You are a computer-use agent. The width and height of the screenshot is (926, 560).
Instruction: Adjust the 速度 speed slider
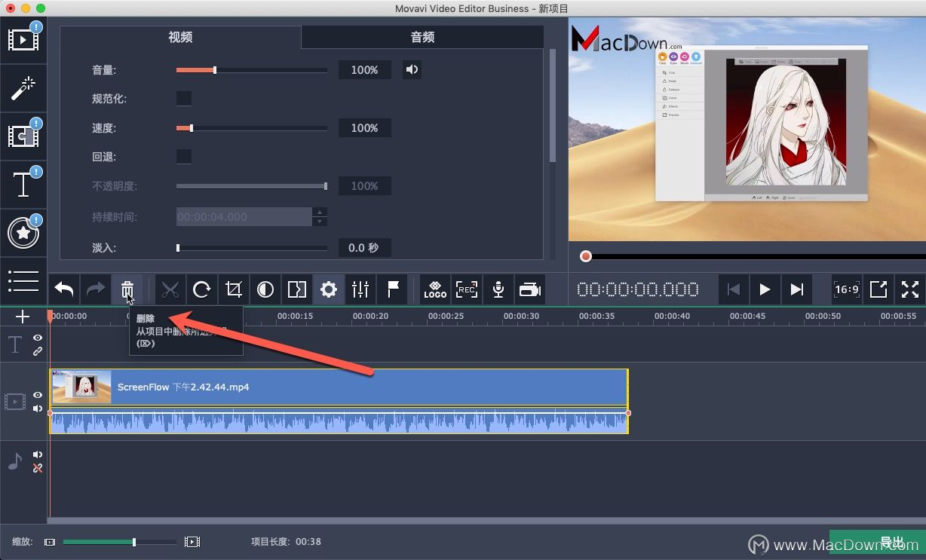coord(252,128)
